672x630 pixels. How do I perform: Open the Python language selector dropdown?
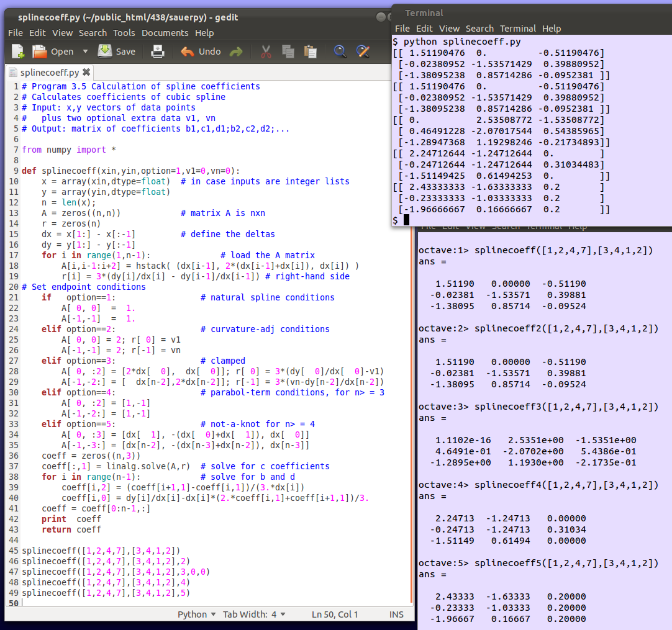pos(197,614)
